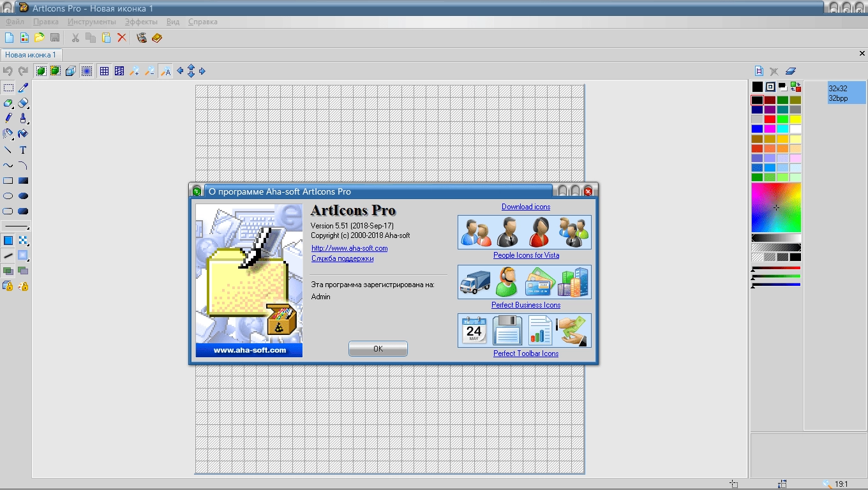This screenshot has height=490, width=868.
Task: Open the line width dropdown in tool panel
Action: click(x=16, y=226)
